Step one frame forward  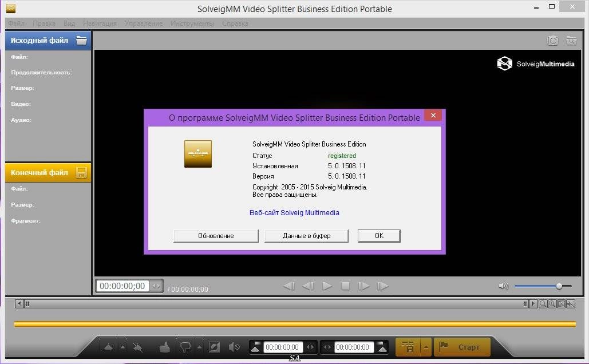pyautogui.click(x=363, y=286)
